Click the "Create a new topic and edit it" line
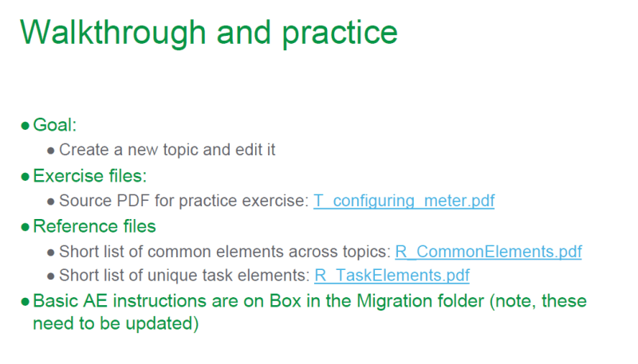Image resolution: width=638 pixels, height=364 pixels. (x=167, y=150)
